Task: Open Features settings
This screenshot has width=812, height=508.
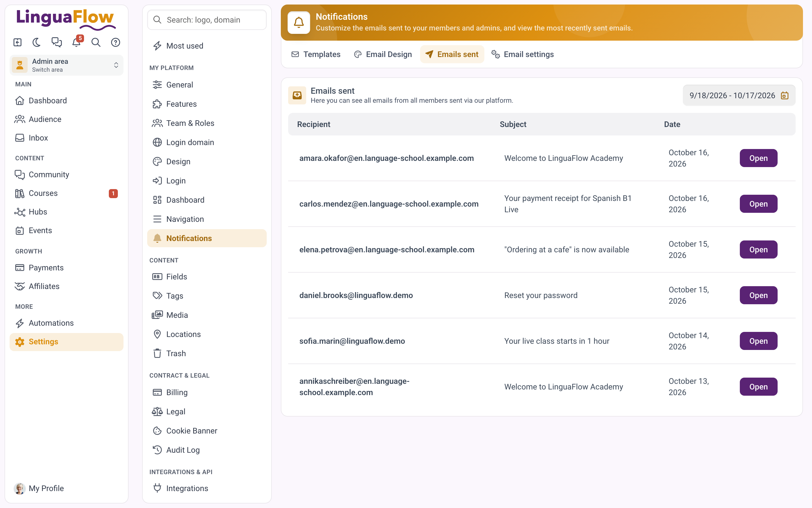Action: coord(207,104)
